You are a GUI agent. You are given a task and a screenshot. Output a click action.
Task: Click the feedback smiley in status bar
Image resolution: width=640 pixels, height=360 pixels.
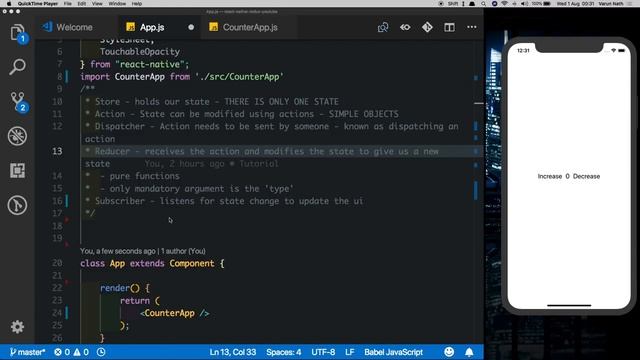pos(449,352)
